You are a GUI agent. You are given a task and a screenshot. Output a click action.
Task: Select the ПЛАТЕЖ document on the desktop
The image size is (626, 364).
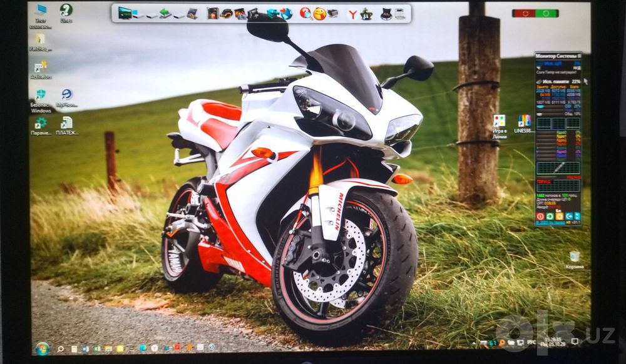(x=67, y=126)
